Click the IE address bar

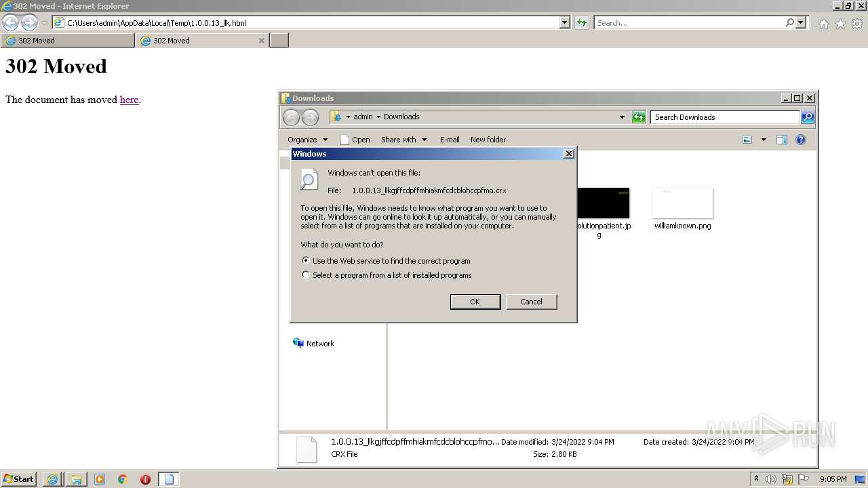pos(311,22)
